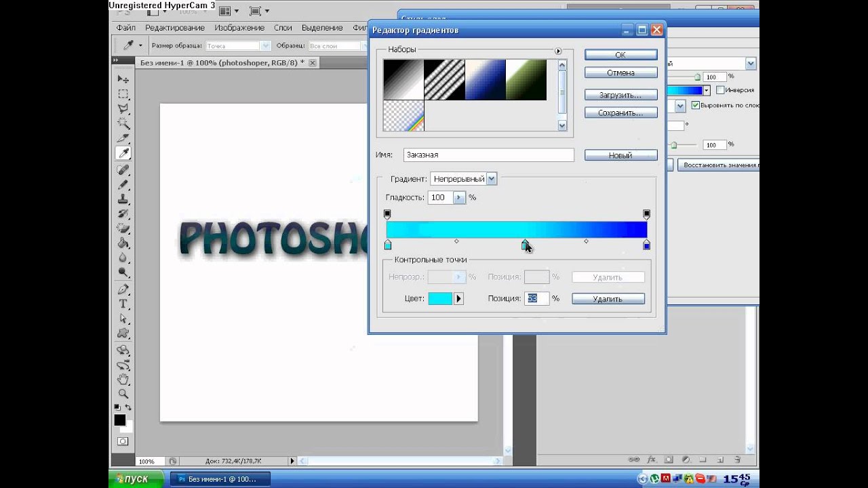Screen dimensions: 868x488
Task: Open the Файл menu
Action: coord(126,28)
